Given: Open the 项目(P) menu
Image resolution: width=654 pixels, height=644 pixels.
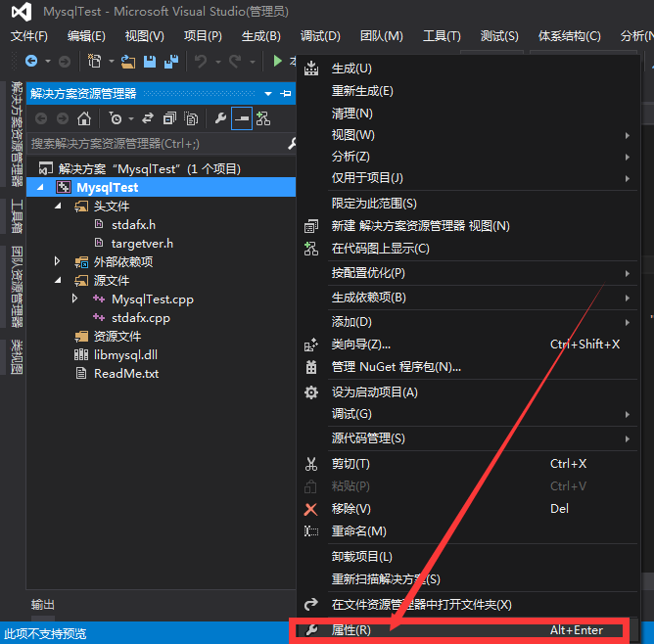Looking at the screenshot, I should 203,36.
